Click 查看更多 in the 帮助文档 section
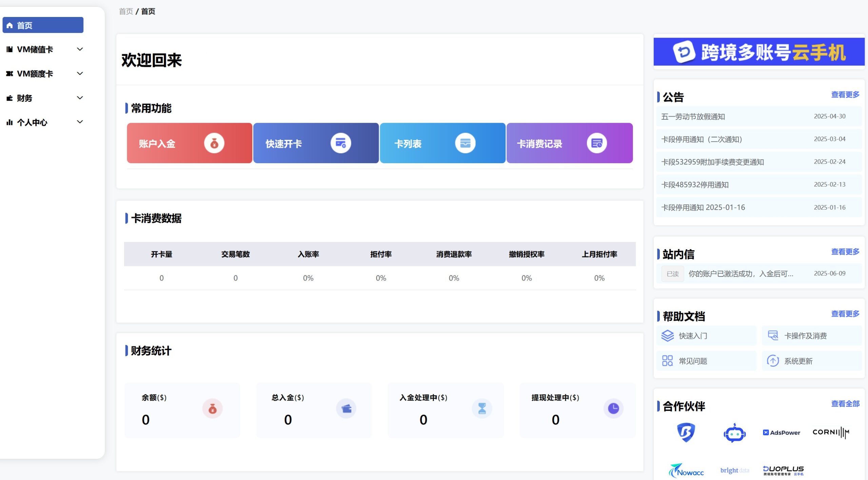The height and width of the screenshot is (480, 868). (x=845, y=314)
